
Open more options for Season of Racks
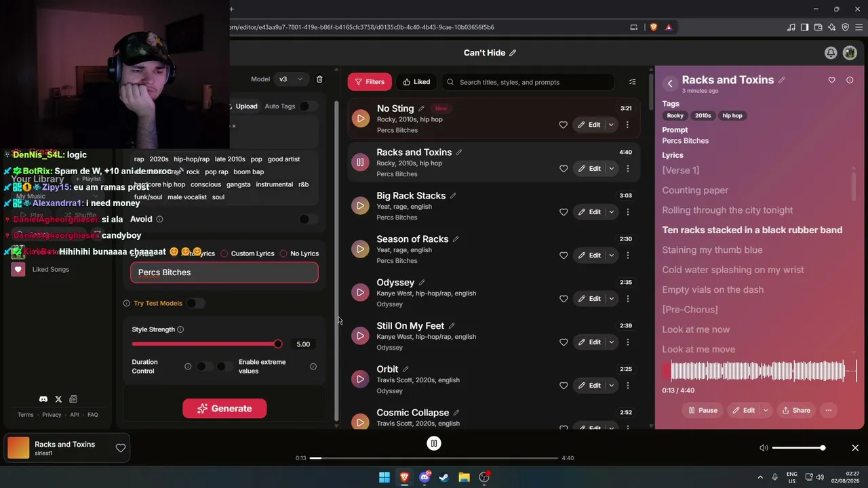point(627,255)
